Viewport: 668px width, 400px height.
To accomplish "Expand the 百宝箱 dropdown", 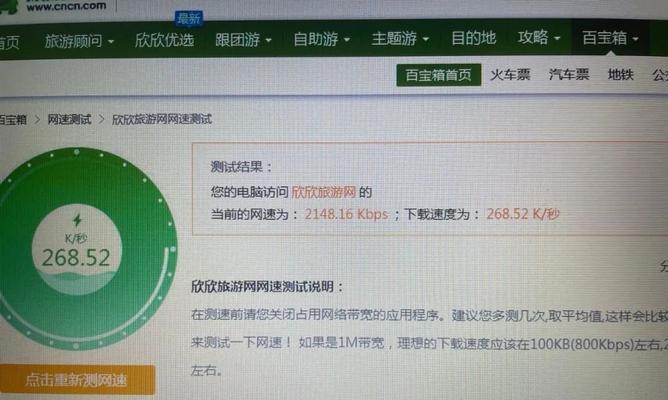I will pyautogui.click(x=610, y=38).
